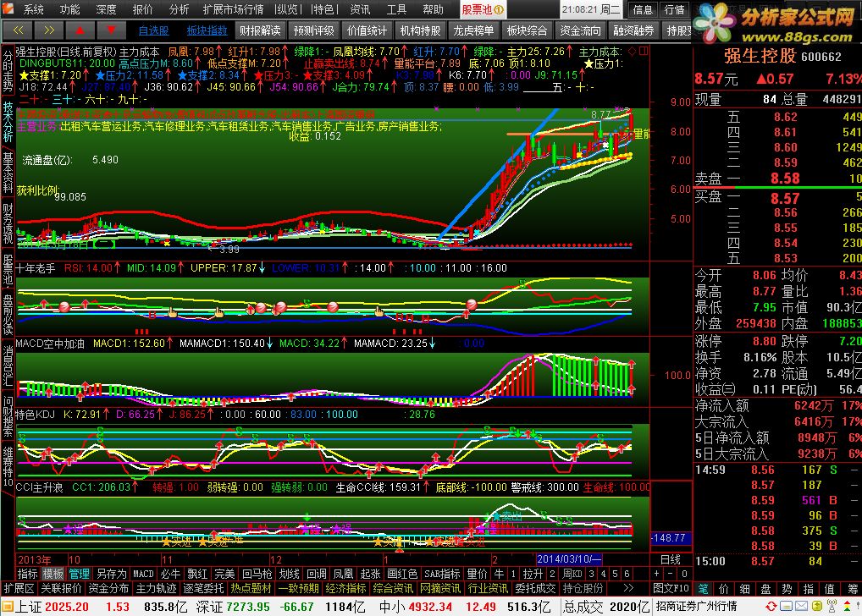Viewport: 862px width, 616px height.
Task: Open the 深度 menu
Action: [106, 9]
